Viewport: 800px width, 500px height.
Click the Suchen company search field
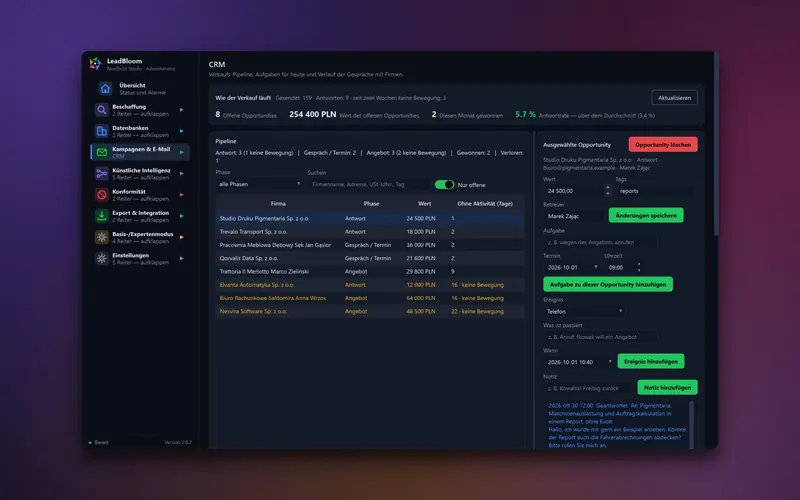click(368, 184)
